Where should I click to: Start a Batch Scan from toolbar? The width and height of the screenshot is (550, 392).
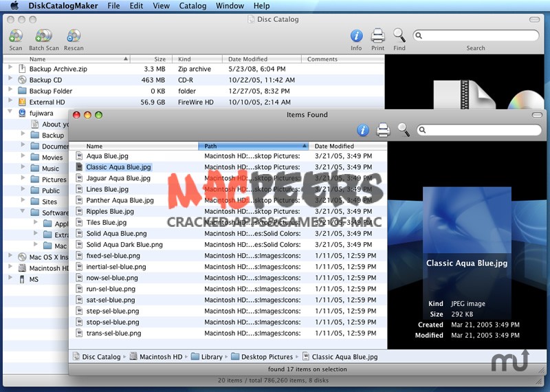43,36
